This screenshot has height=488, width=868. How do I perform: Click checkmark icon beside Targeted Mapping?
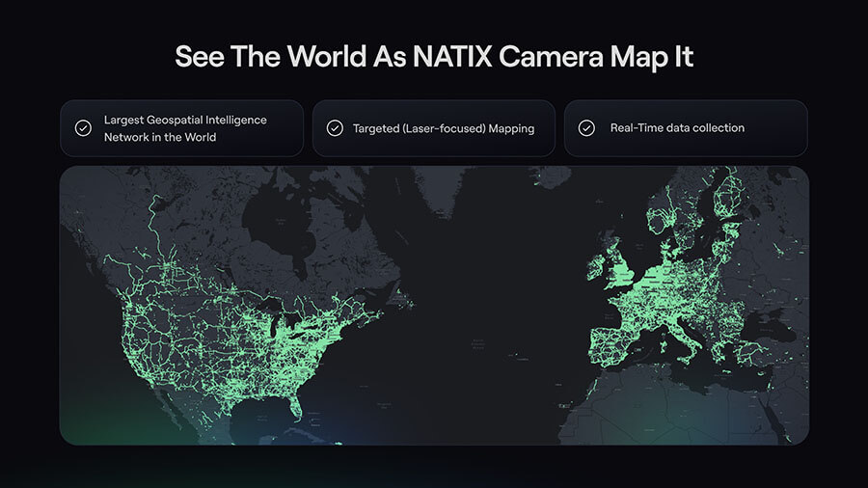(x=335, y=128)
